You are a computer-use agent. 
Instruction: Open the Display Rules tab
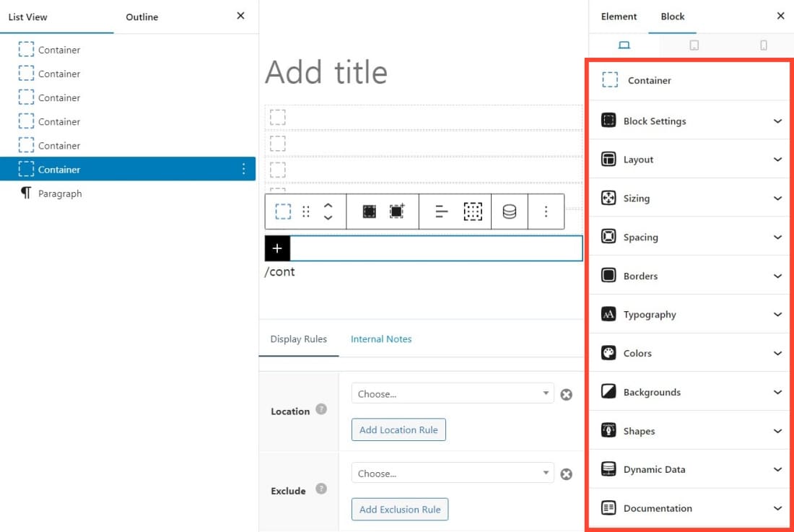pyautogui.click(x=299, y=339)
